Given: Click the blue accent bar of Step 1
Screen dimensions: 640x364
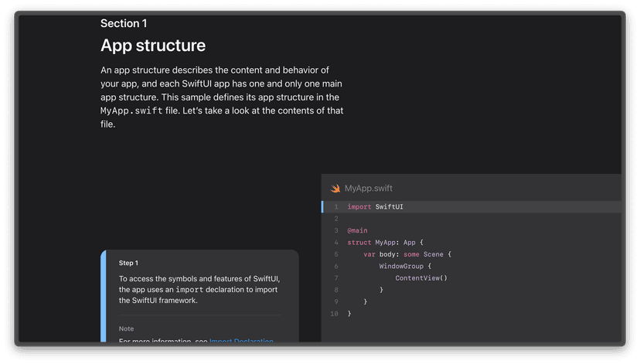Looking at the screenshot, I should click(x=103, y=296).
